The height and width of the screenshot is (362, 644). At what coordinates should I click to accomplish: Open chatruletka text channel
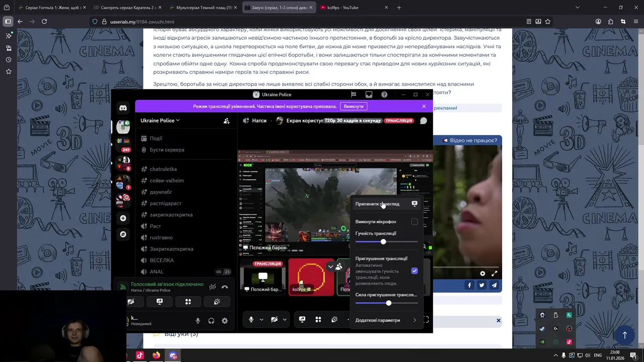(x=163, y=169)
